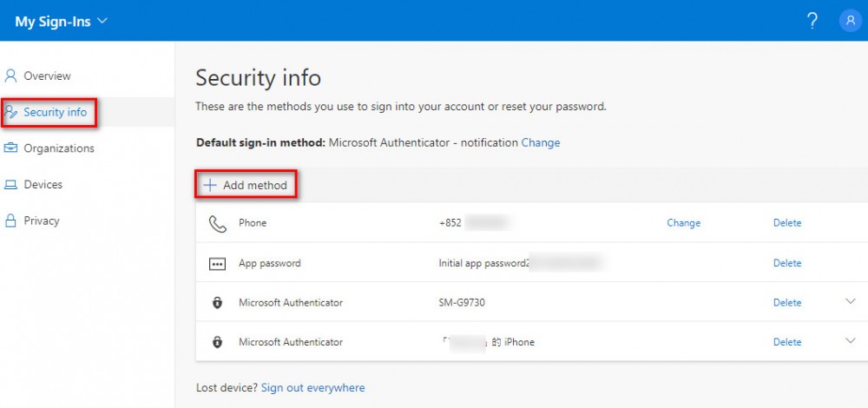Screen dimensions: 868x408
Task: Open the user account avatar menu
Action: (x=851, y=21)
